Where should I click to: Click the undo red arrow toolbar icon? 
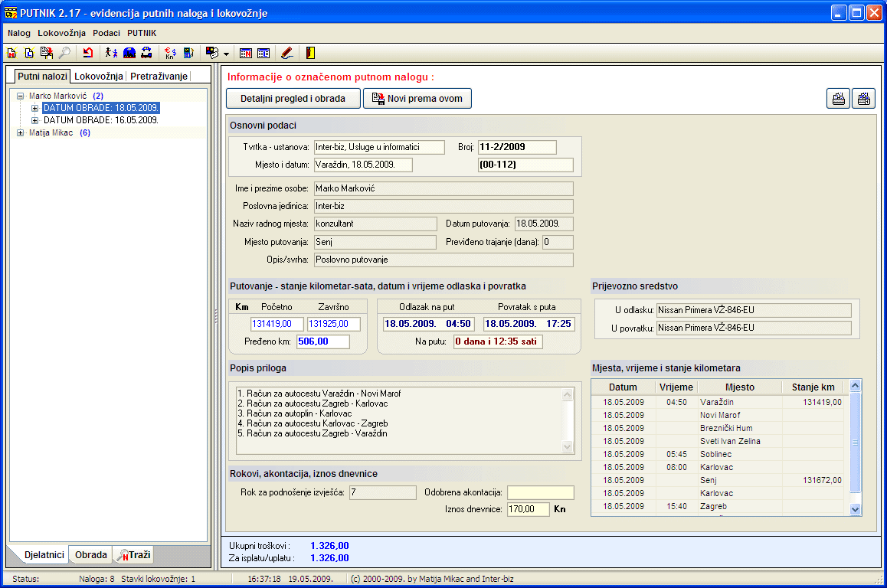pyautogui.click(x=88, y=54)
